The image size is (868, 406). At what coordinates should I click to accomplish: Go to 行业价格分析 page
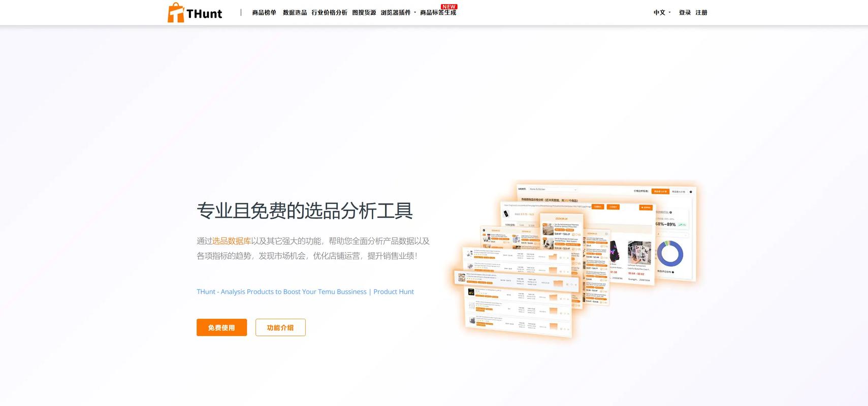pos(329,13)
